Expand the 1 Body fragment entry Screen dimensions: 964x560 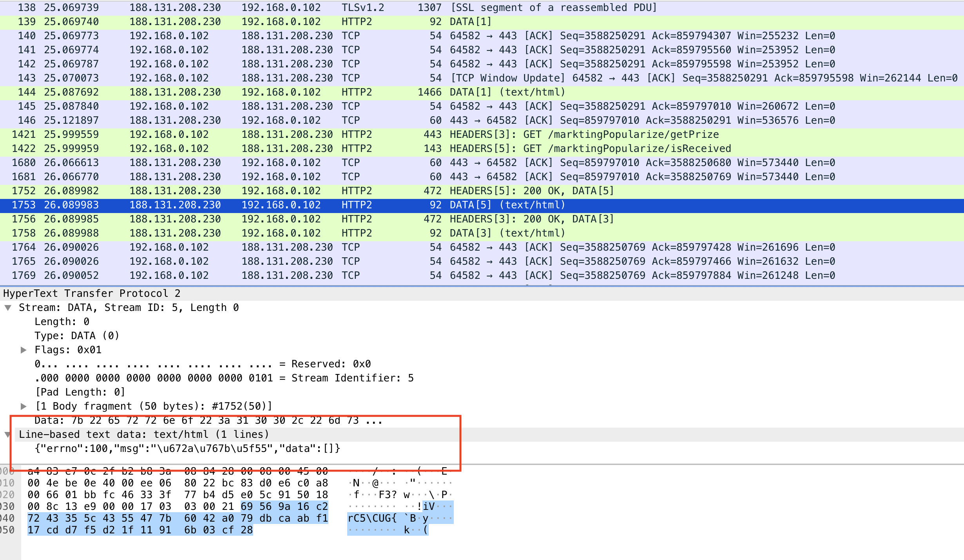tap(24, 406)
